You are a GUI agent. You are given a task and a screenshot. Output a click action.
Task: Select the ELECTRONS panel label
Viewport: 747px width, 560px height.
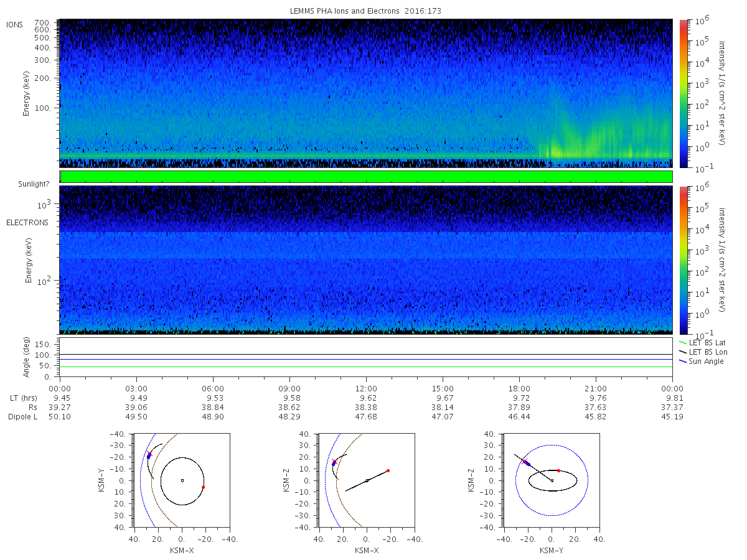[27, 222]
